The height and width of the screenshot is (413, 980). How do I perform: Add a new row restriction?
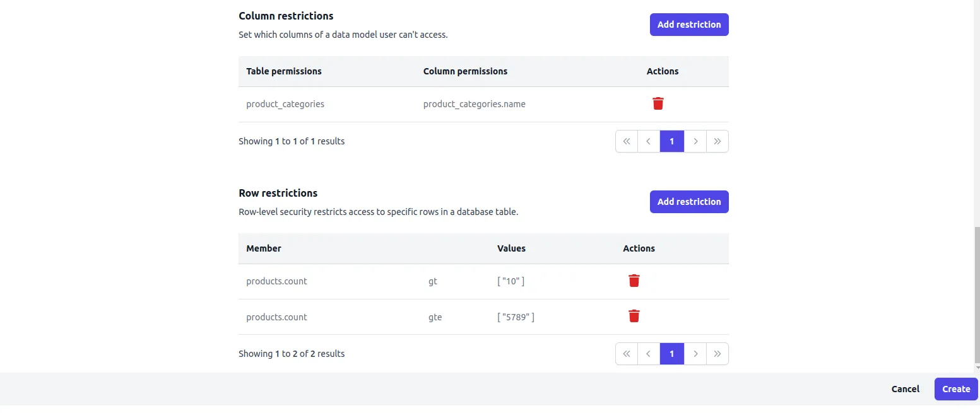coord(689,202)
